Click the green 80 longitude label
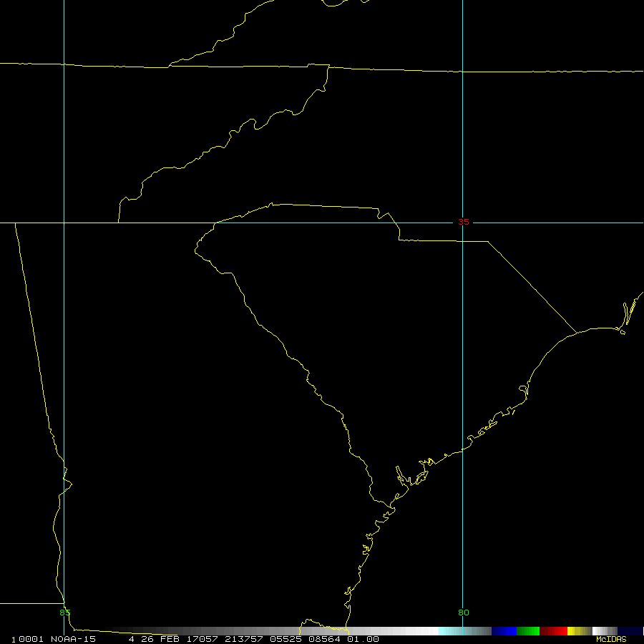 [x=463, y=613]
